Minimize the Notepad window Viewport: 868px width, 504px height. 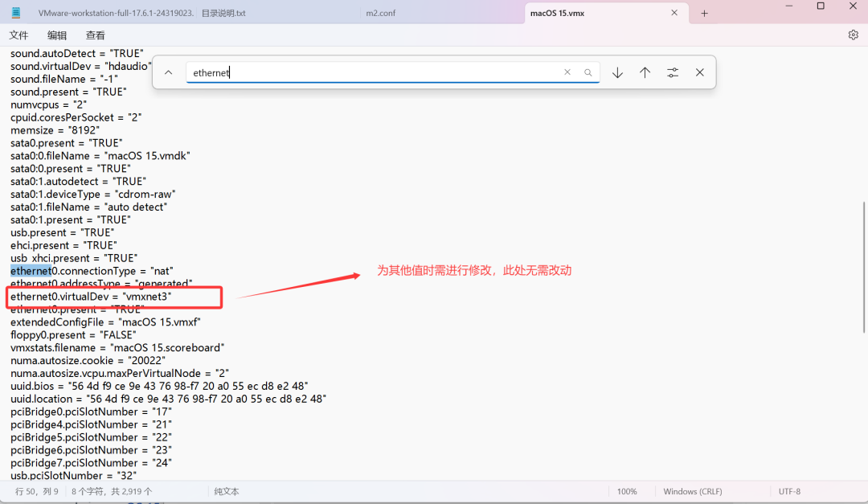[789, 6]
